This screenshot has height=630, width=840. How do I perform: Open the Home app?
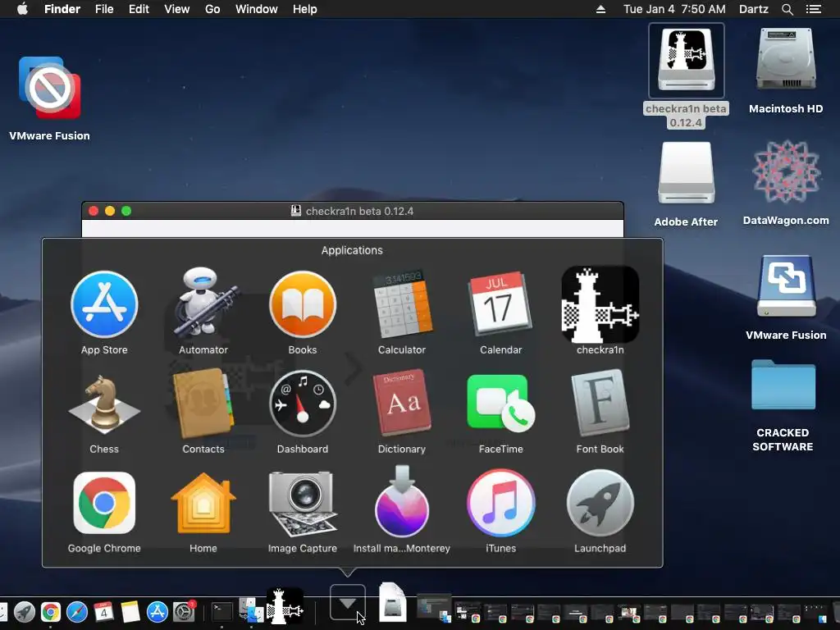(203, 504)
